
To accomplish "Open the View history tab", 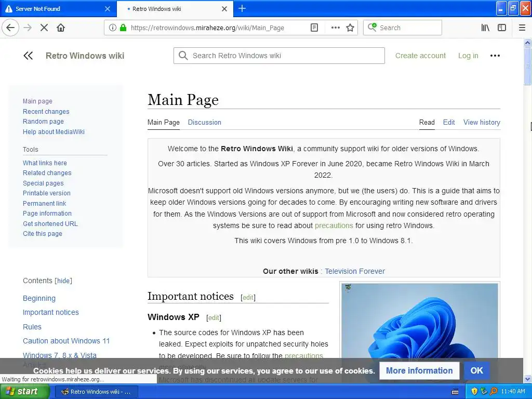I will coord(482,122).
